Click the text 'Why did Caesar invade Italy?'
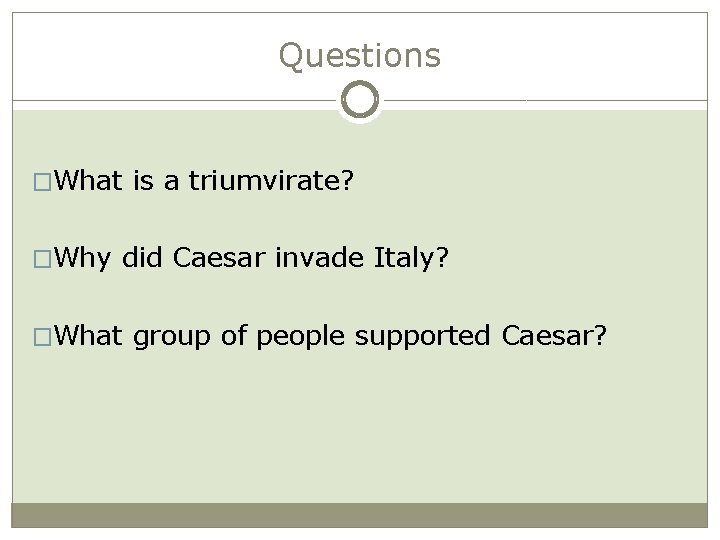The width and height of the screenshot is (720, 540). (x=251, y=258)
